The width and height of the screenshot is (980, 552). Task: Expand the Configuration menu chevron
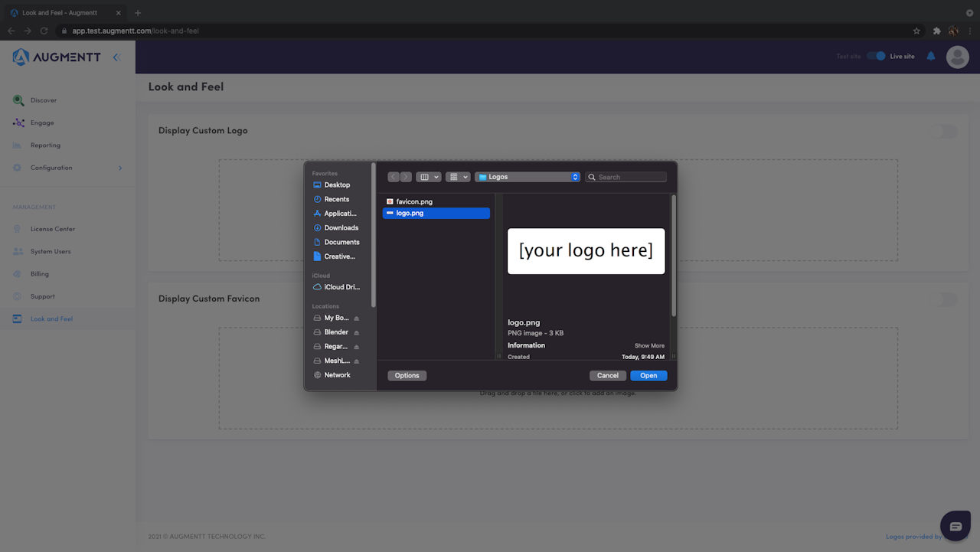pyautogui.click(x=120, y=168)
